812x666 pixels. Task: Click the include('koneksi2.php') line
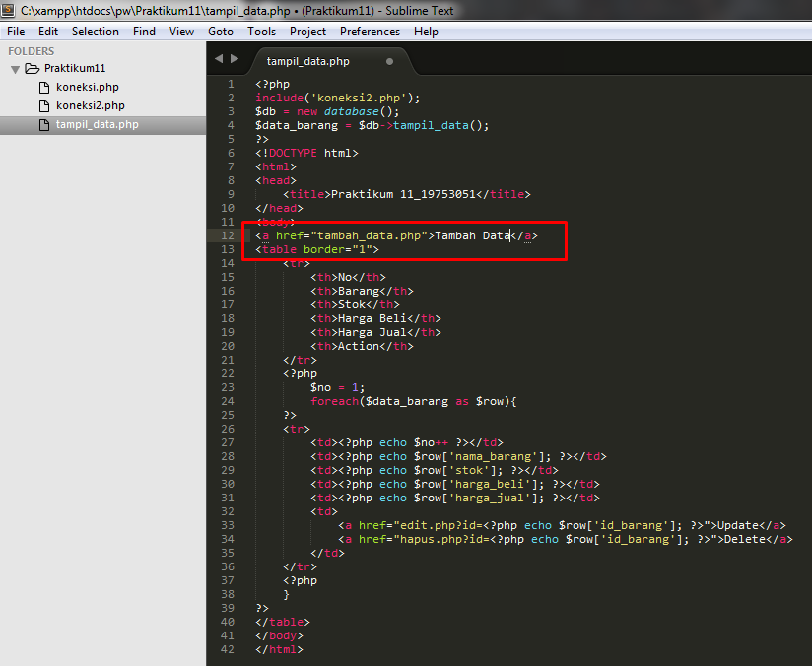(338, 98)
